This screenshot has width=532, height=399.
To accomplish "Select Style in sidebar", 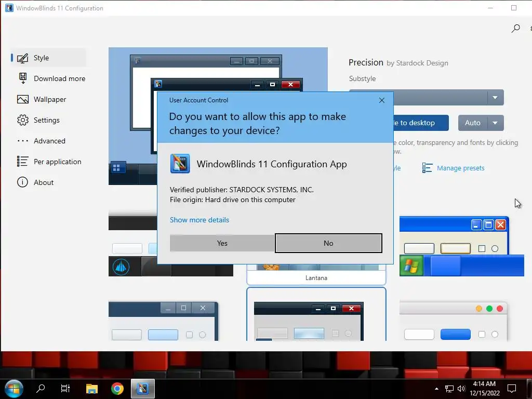I will (x=48, y=58).
